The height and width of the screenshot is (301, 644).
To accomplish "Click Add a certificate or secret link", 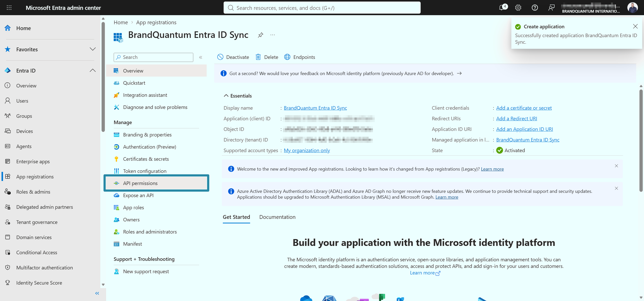I will [x=524, y=108].
